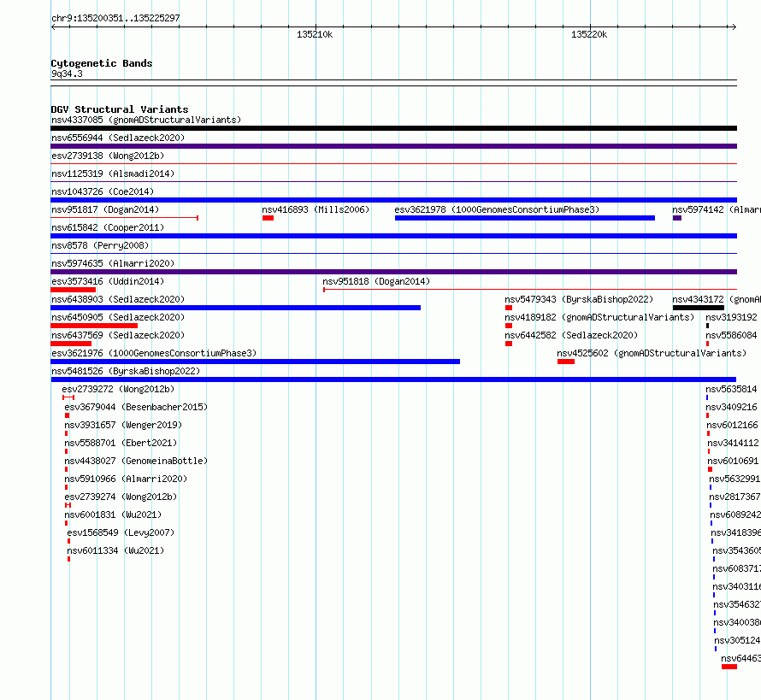
Task: Click the black nsv4343172 feature bar
Action: coord(699,308)
